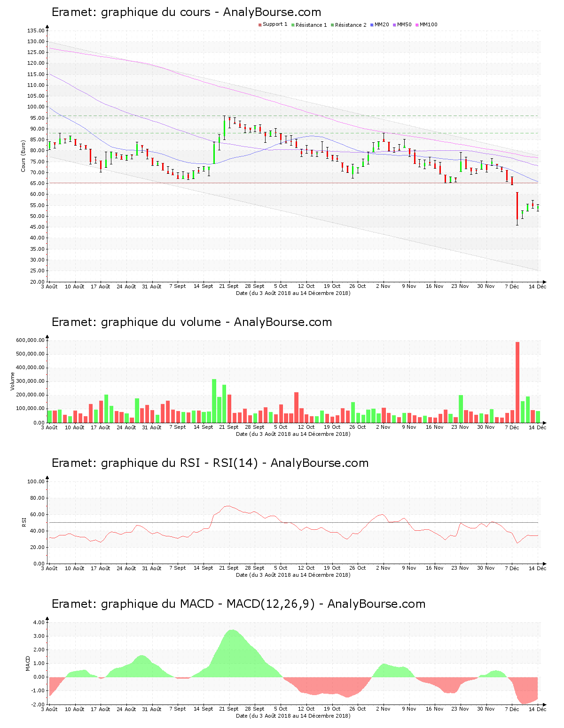Click the 'graphique du volume' chart title

point(191,322)
